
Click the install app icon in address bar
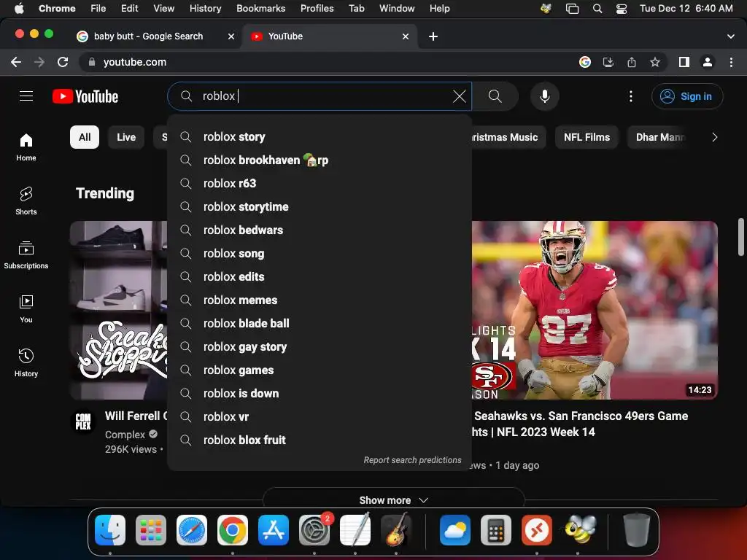tap(608, 62)
